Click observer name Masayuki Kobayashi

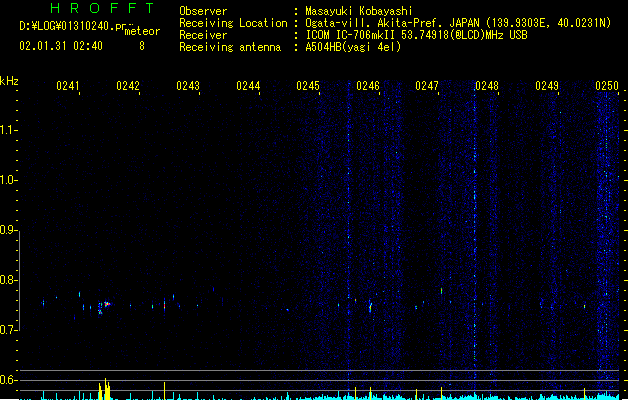(x=358, y=11)
